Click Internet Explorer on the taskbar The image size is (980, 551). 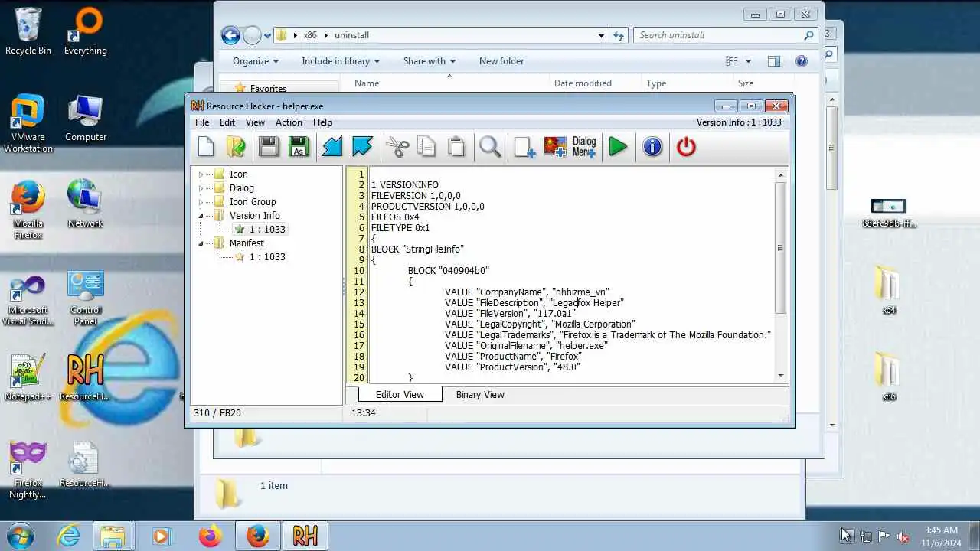pos(68,536)
